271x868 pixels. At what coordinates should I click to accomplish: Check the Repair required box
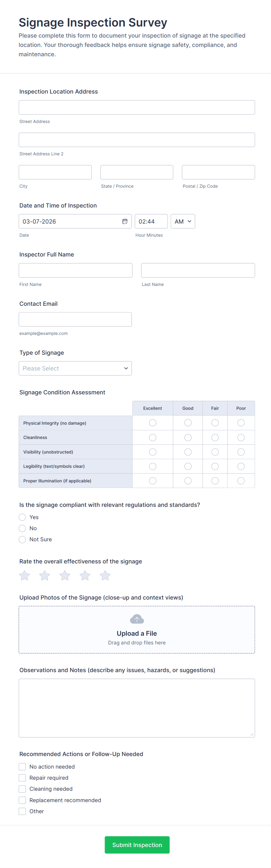[22, 778]
